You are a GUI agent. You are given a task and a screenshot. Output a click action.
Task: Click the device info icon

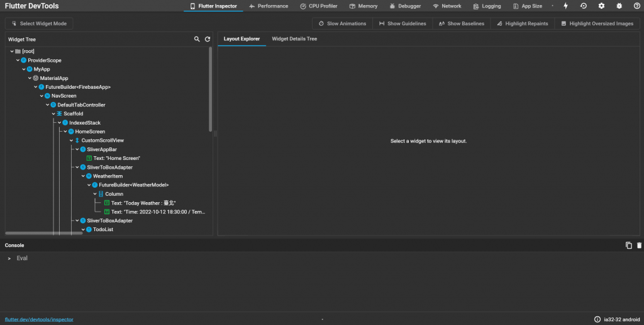(x=597, y=319)
